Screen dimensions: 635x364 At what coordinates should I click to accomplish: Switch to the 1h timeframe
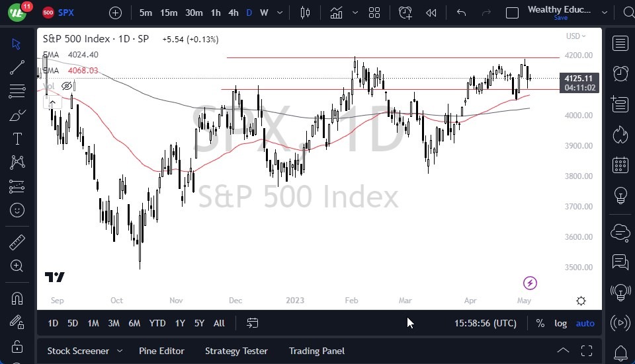216,13
